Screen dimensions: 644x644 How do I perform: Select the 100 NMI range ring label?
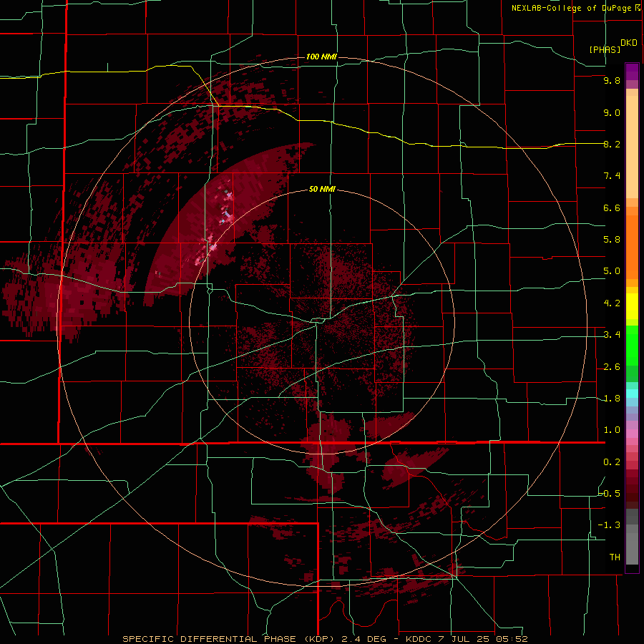(321, 57)
